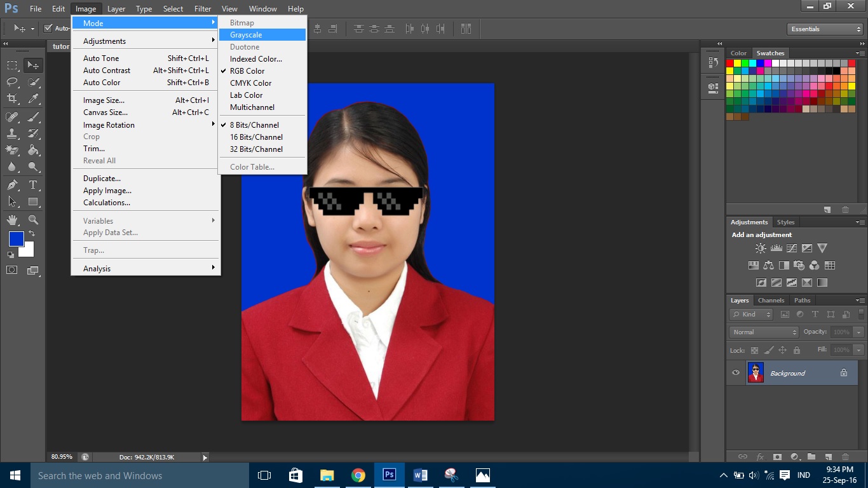Expand the Image Rotation submenu

tap(146, 125)
